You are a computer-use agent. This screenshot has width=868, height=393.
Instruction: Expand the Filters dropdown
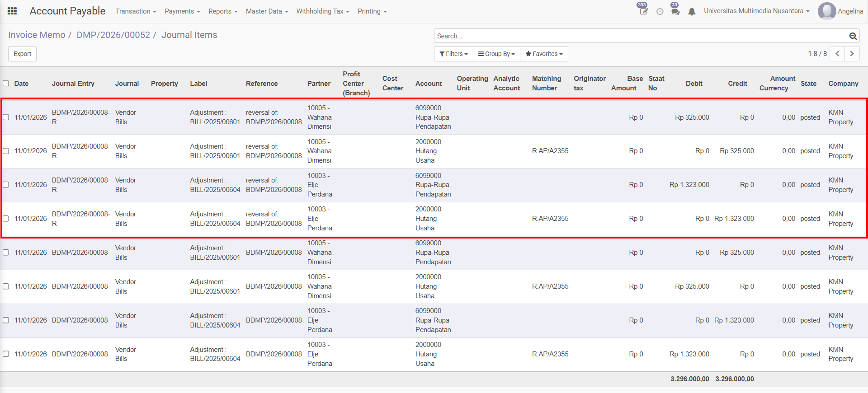(x=453, y=54)
